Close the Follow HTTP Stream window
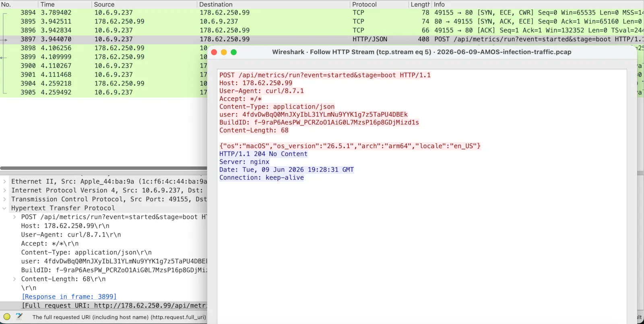 [214, 52]
